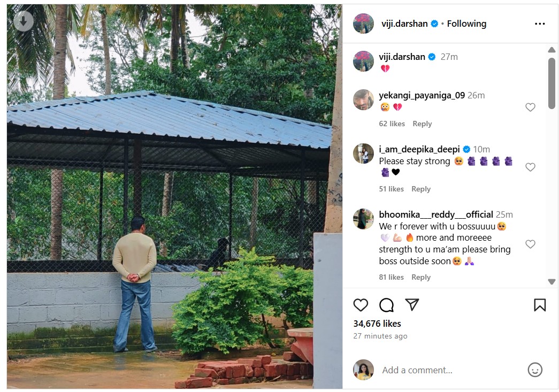
Task: Like bhoomika___reddy___official's comment
Action: 530,244
